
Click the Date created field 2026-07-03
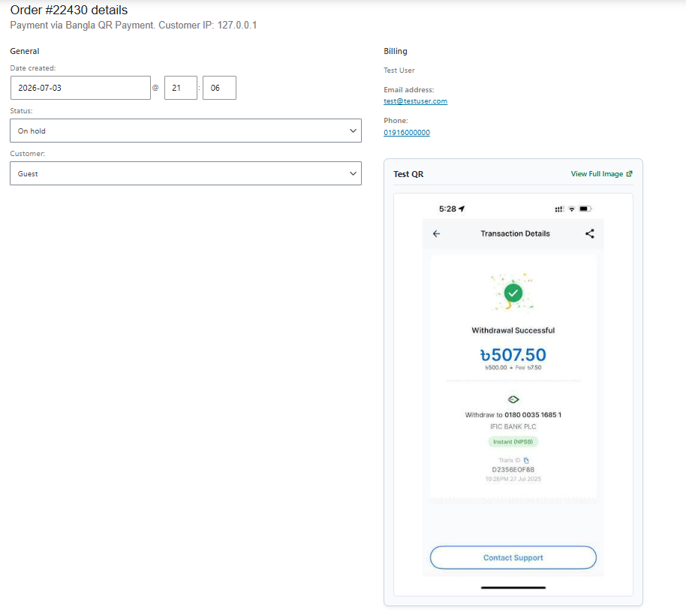pos(80,88)
